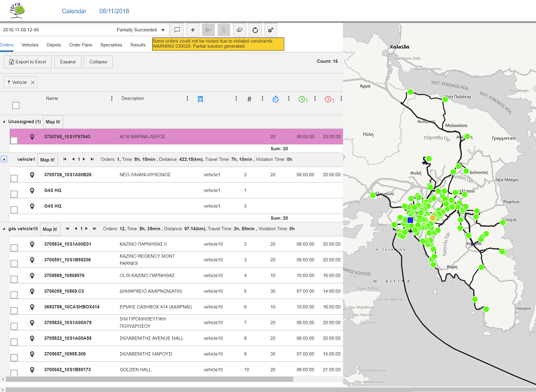Screen dimensions: 536x392
Task: Open the Partially Succeeded status dropdown
Action: pyautogui.click(x=141, y=30)
